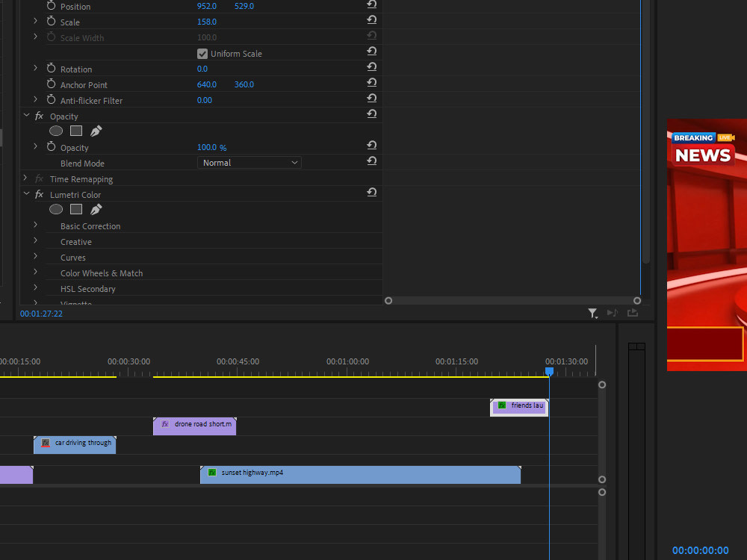This screenshot has width=747, height=560.
Task: Toggle Anti-flicker Filter stopwatch
Action: pyautogui.click(x=51, y=100)
